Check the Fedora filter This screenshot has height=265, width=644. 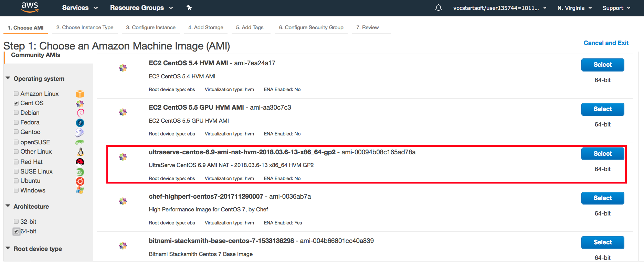[x=16, y=122]
